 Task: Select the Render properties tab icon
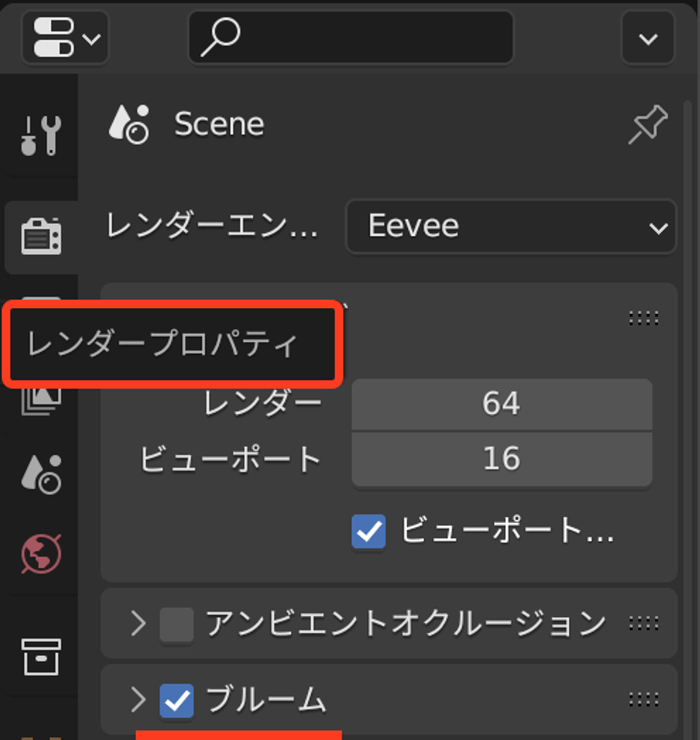click(x=41, y=237)
